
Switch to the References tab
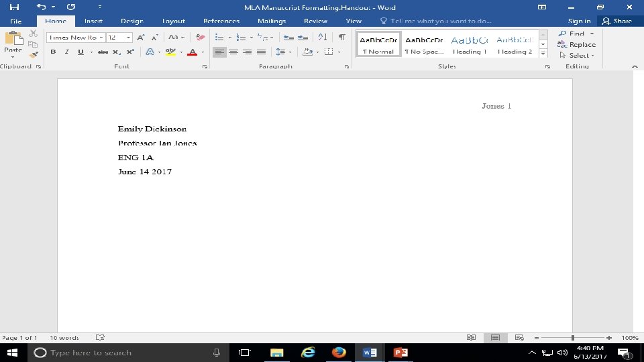pos(221,21)
